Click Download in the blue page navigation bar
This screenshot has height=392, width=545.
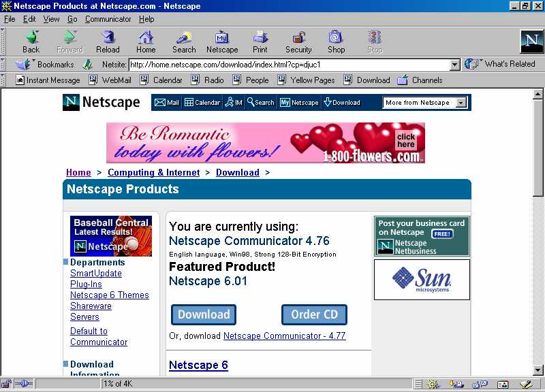[342, 103]
